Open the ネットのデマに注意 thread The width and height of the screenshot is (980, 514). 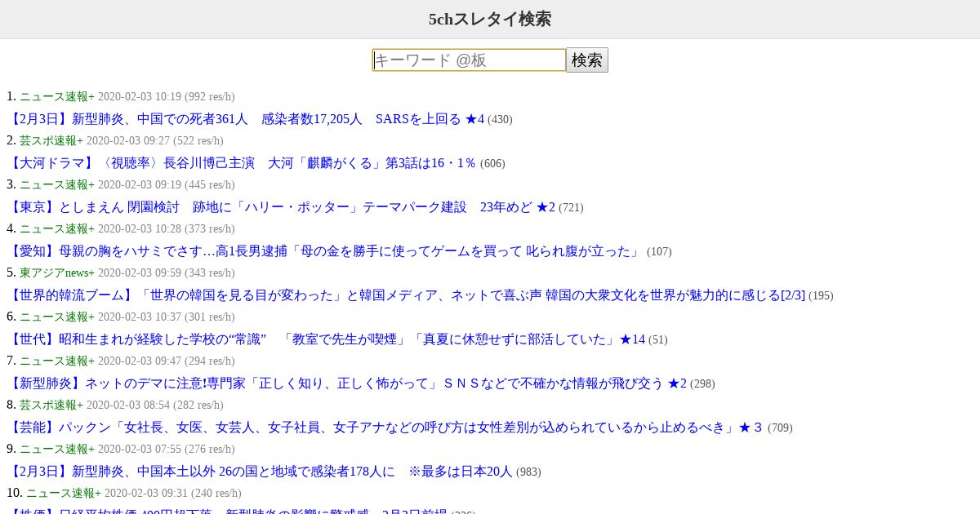click(x=346, y=383)
